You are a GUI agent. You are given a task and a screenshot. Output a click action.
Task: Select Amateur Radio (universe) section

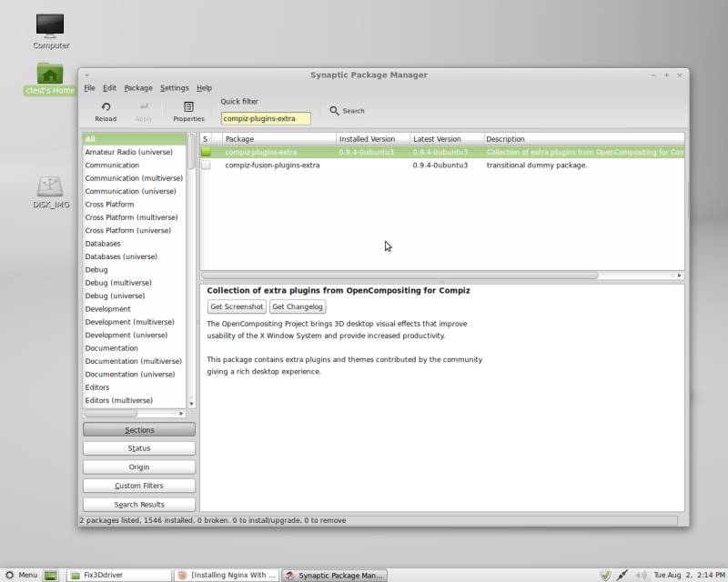pyautogui.click(x=135, y=152)
